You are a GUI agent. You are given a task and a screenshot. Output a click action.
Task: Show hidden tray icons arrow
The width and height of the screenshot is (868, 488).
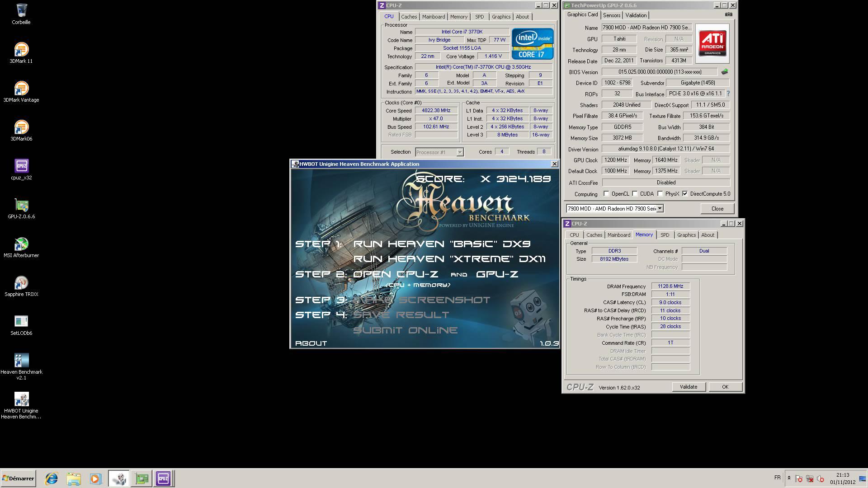coord(789,478)
